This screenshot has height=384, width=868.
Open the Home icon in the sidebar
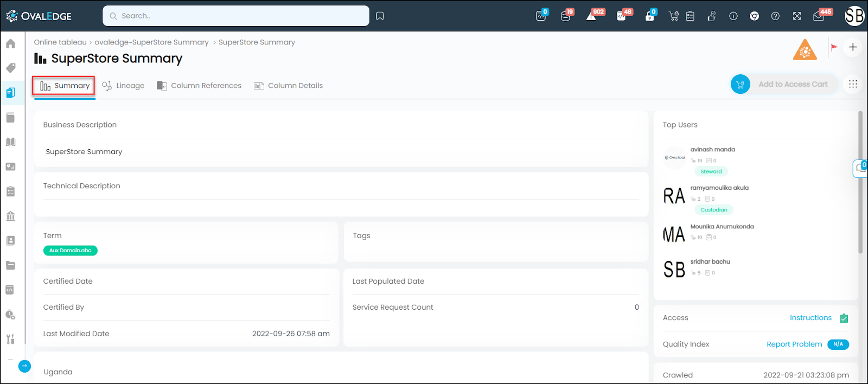point(10,43)
